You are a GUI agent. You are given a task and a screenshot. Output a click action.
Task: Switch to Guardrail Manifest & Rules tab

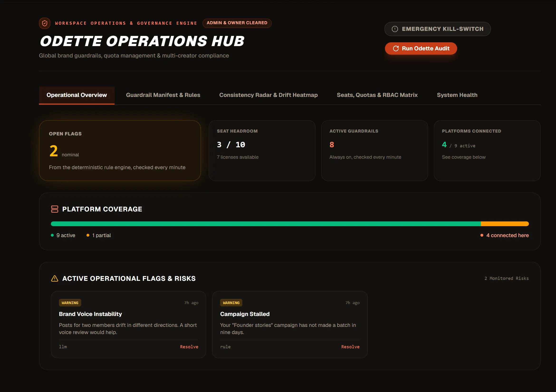pos(163,95)
